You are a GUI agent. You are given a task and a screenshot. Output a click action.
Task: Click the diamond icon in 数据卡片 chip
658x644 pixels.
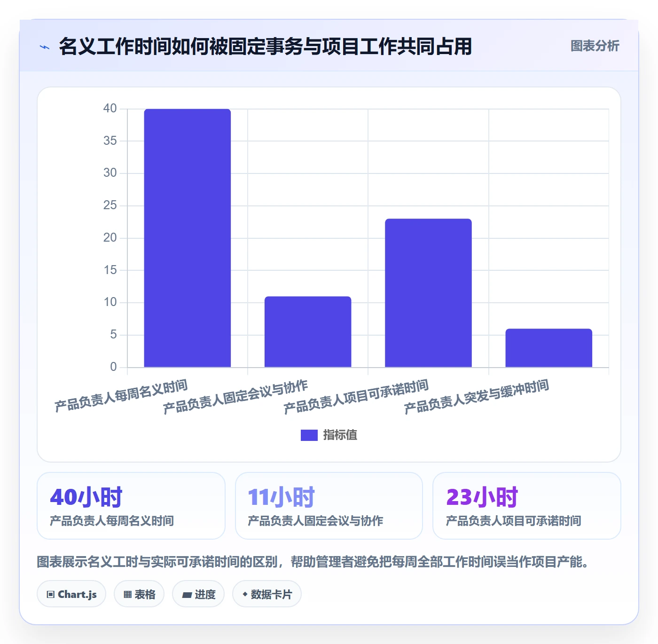tap(245, 594)
